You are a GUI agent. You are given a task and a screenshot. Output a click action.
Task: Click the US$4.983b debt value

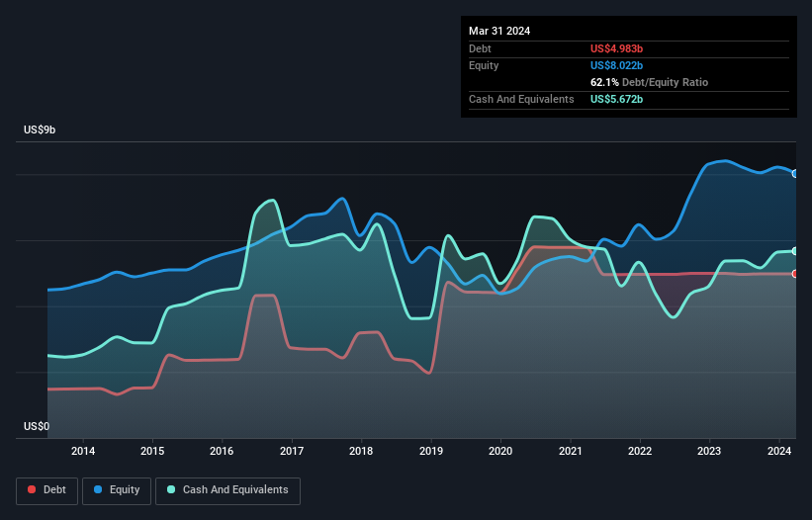[616, 48]
